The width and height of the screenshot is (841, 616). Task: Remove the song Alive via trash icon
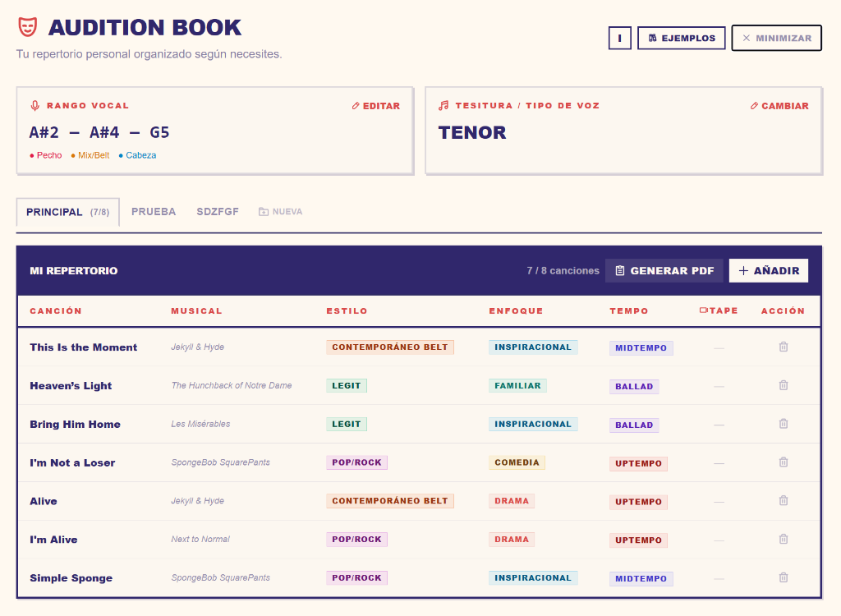[783, 501]
